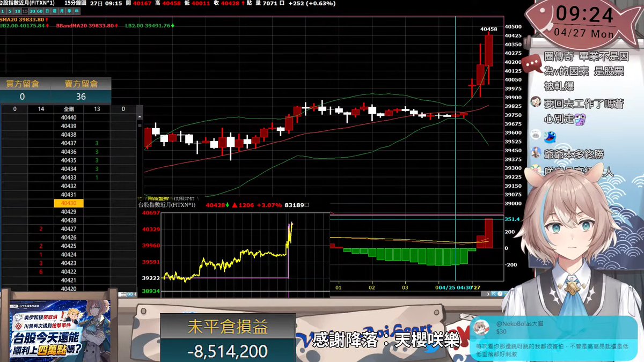Select the 15-minute timeframe button
This screenshot has width=644, height=362.
click(25, 11)
